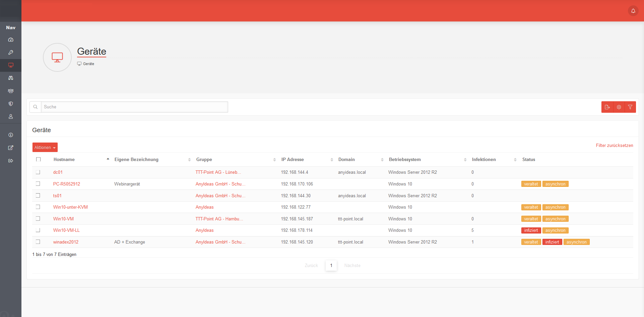Click the Nav label in sidebar
The image size is (644, 317).
point(11,28)
